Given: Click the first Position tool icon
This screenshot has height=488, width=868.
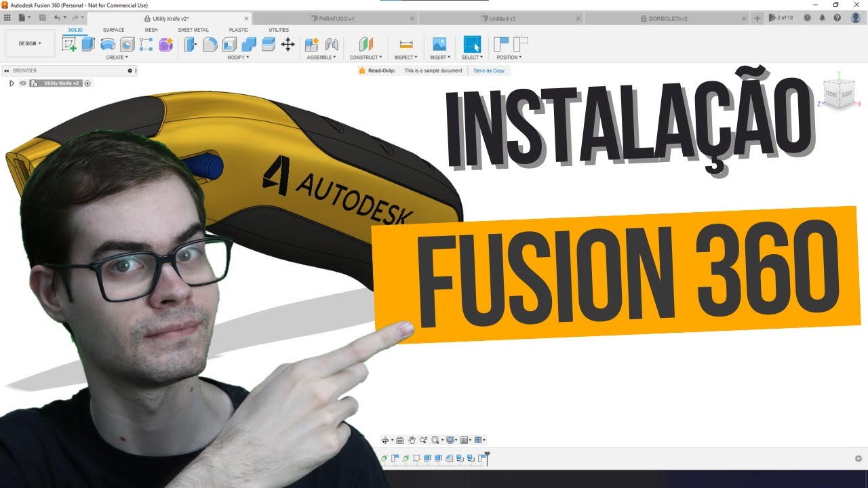Looking at the screenshot, I should coord(501,45).
